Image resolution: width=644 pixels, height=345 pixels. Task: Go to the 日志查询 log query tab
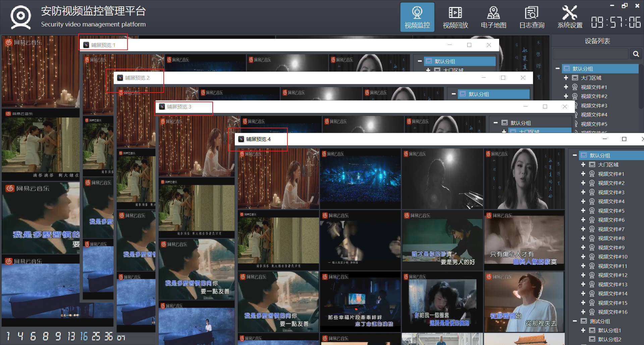tap(532, 17)
